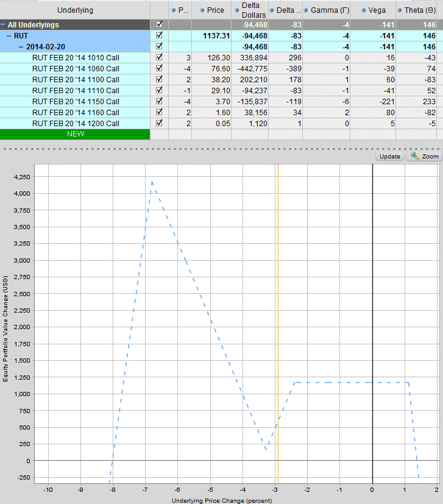Click the blue dot icon beside Price header
The height and width of the screenshot is (504, 443).
point(202,10)
